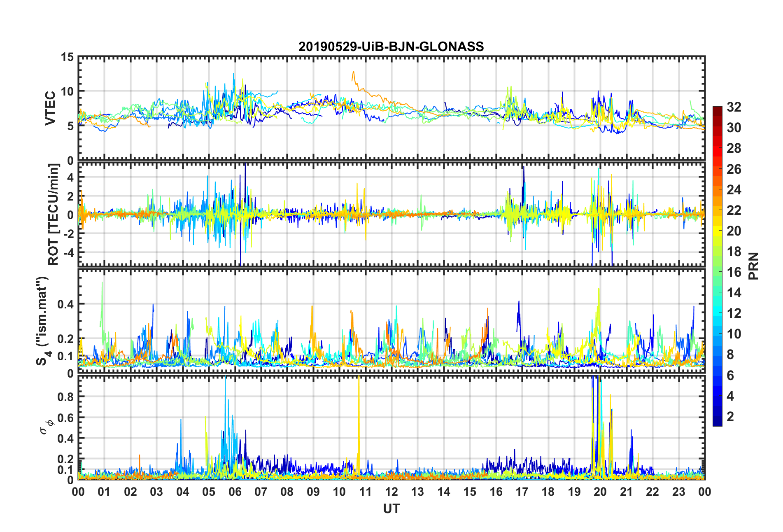Select PRN colorbar tick label 20
Screen dimensions: 783x532
coord(734,231)
